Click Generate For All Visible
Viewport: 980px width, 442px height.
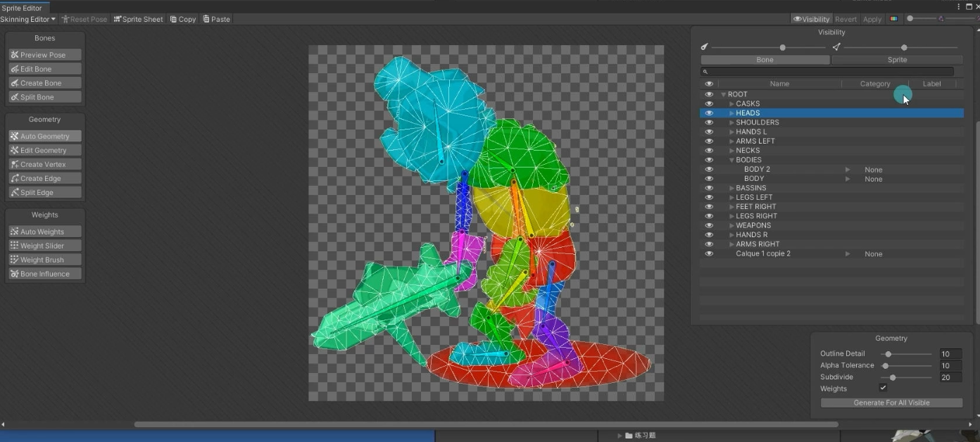pos(891,403)
